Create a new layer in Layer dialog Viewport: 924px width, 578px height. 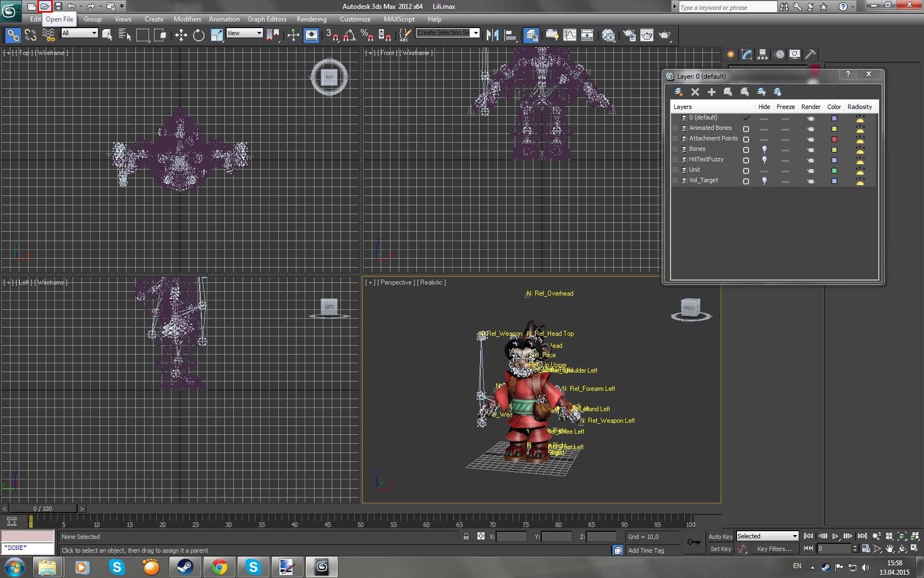pos(679,92)
